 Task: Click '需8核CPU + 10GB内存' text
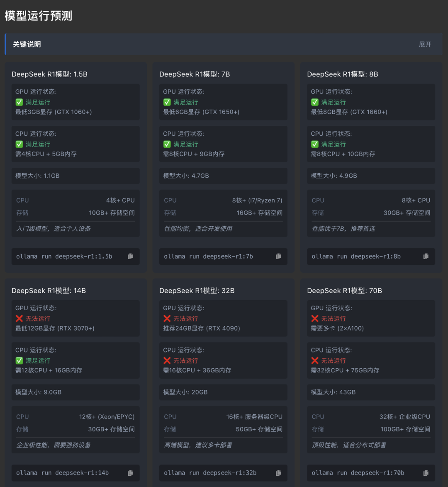click(x=343, y=154)
